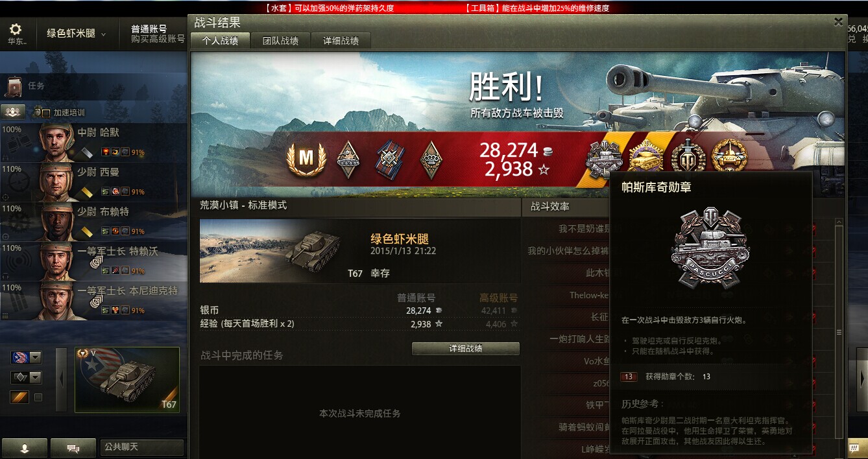The image size is (868, 459).
Task: Click the 帕斯库奇 medal's neighboring gold tank medal
Action: (x=645, y=159)
